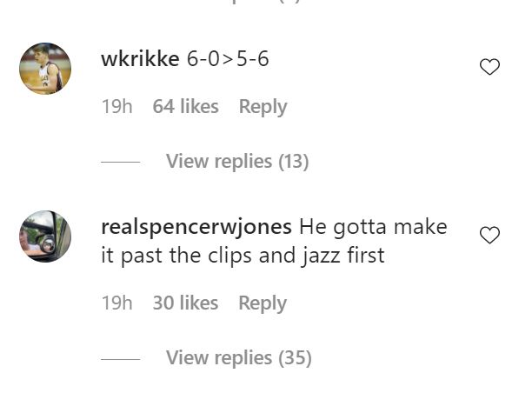This screenshot has width=532, height=393.
Task: Show who gave the 64 likes
Action: (x=185, y=106)
